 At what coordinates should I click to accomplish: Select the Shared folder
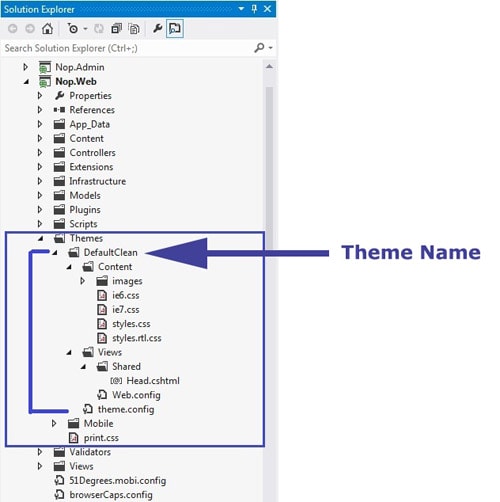[x=126, y=366]
